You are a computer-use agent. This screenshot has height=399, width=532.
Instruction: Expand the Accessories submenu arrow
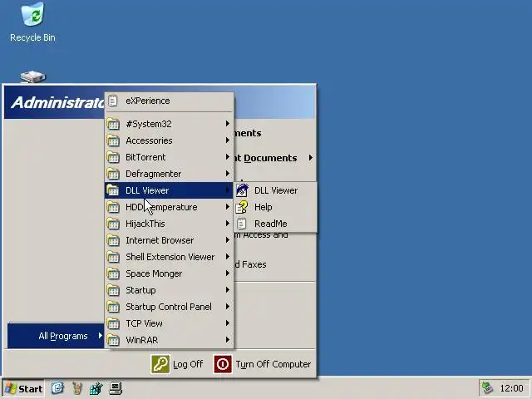point(228,140)
